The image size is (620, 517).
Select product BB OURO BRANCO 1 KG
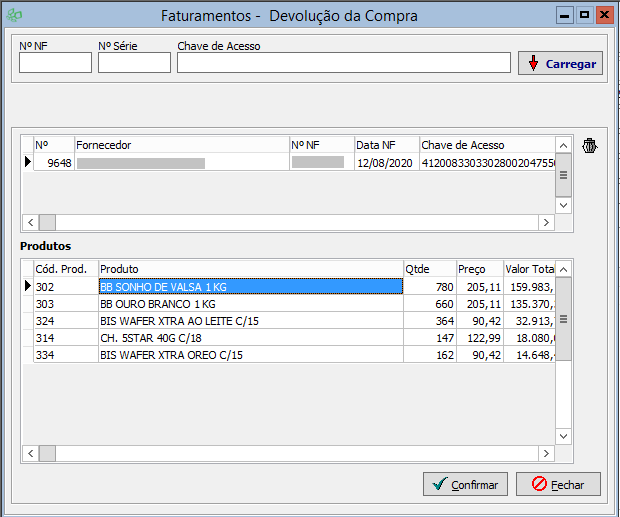point(250,304)
